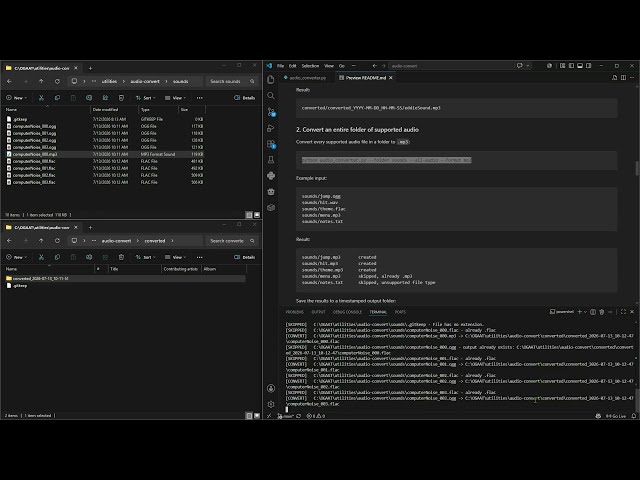Switch to OUTPUT panel tab
Screen dimensions: 640x480
pos(318,312)
